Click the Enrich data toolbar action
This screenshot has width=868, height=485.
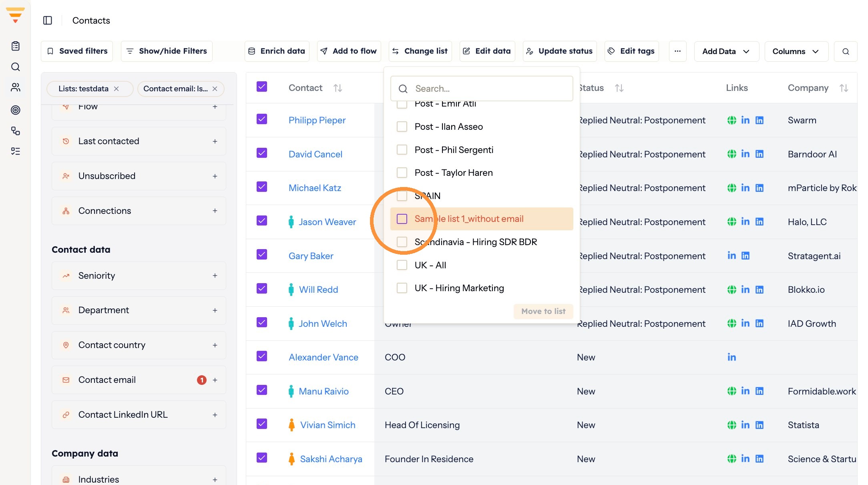[x=277, y=51]
